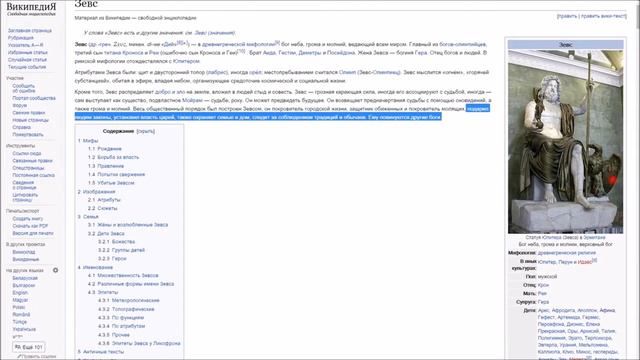Open 'древнегреческая религия' infobox link
Viewport: 640px width, 360px height.
(567, 253)
